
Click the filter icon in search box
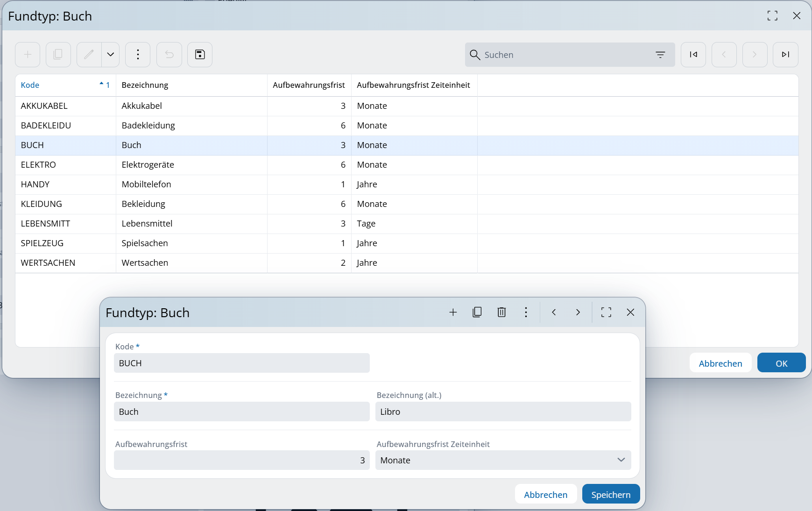click(660, 55)
